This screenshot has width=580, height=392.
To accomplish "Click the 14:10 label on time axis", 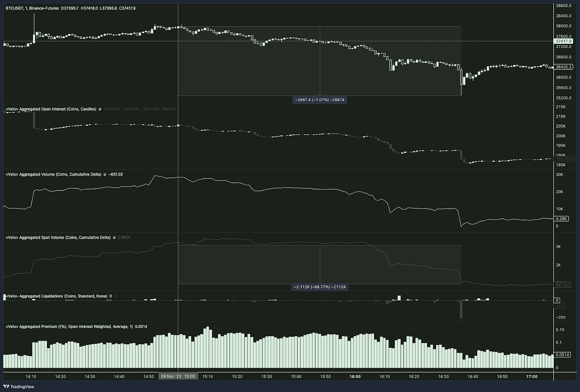I will [31, 376].
